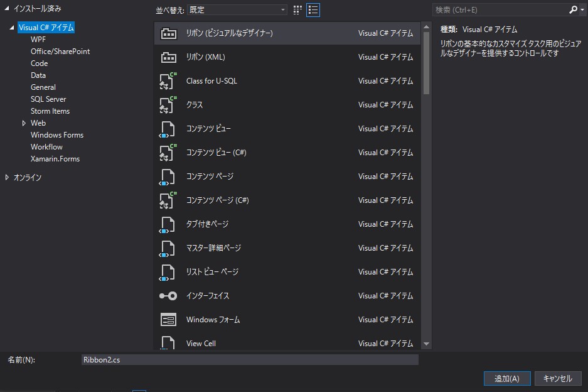
Task: Collapse the Visual C# アイテム node
Action: [x=12, y=28]
